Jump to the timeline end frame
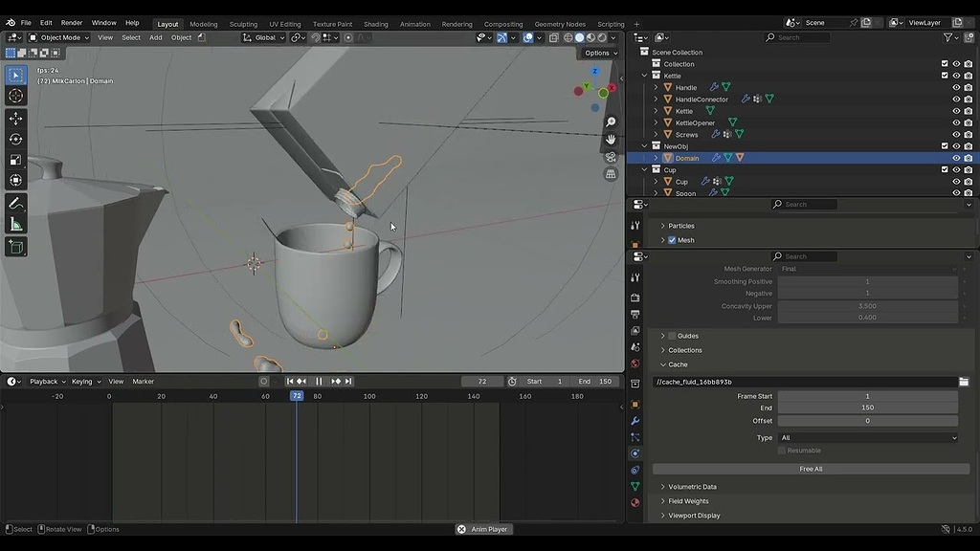The height and width of the screenshot is (551, 980). (348, 381)
